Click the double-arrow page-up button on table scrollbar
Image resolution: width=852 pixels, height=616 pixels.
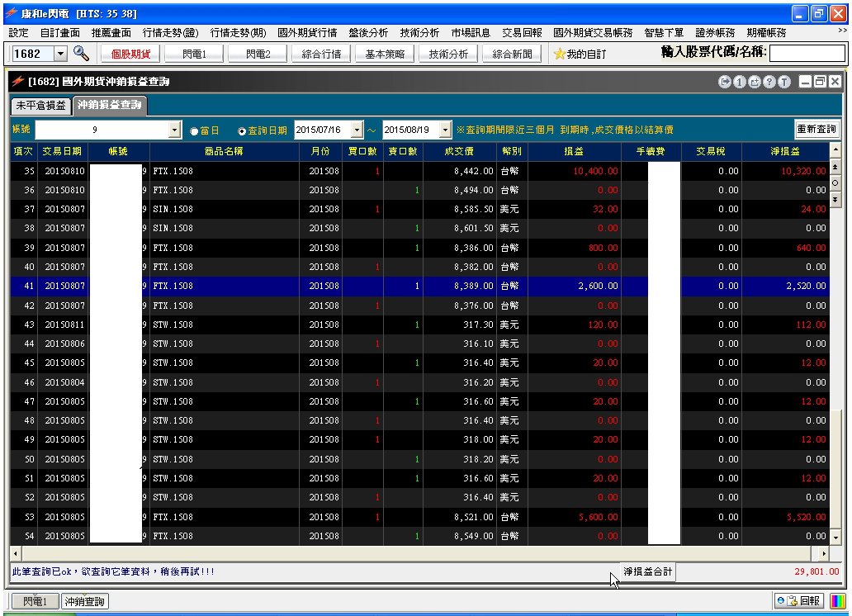[x=835, y=166]
